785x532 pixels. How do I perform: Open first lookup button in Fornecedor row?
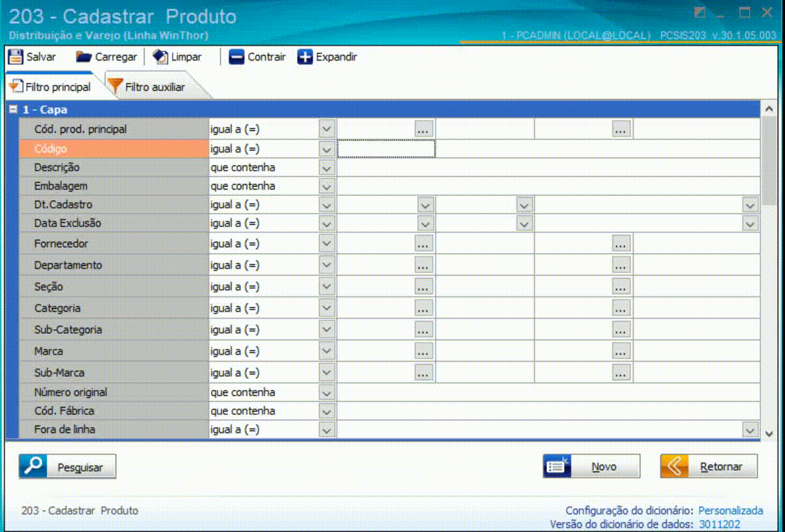tap(424, 244)
